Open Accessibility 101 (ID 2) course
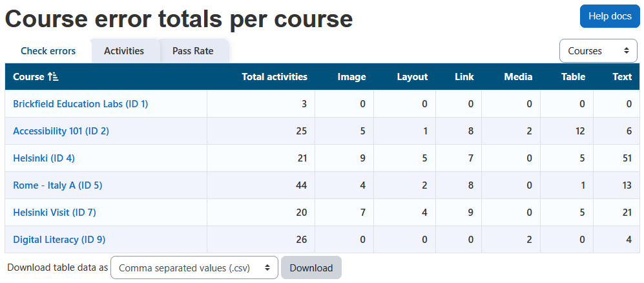Viewport: 644px width, 283px height. (61, 131)
